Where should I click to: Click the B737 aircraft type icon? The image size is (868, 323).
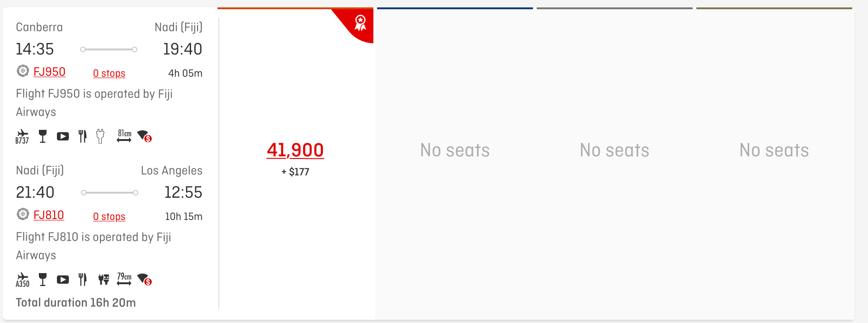(x=22, y=137)
